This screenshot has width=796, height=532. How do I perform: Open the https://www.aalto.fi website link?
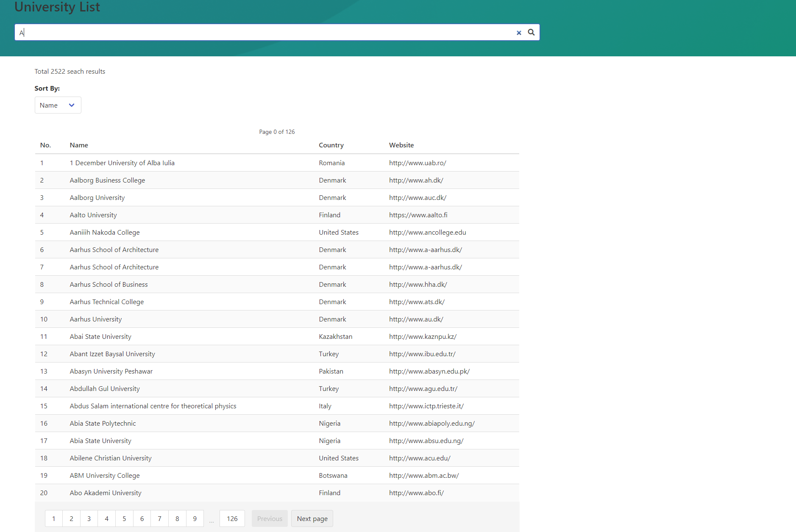(418, 215)
